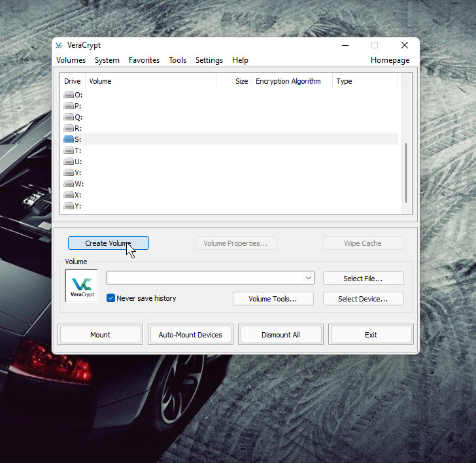Click the Create Volume button
Image resolution: width=476 pixels, height=463 pixels.
coord(109,243)
